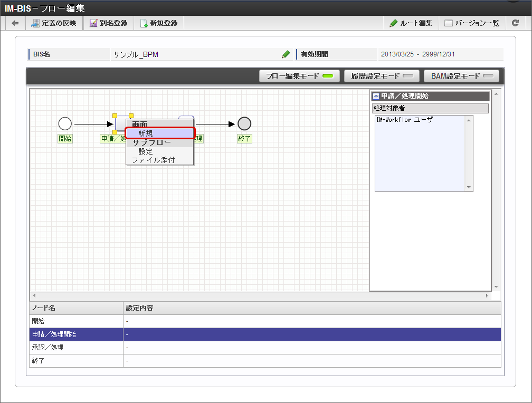This screenshot has height=403, width=532.
Task: Collapse the 申請／処理開始 panel header
Action: 376,96
